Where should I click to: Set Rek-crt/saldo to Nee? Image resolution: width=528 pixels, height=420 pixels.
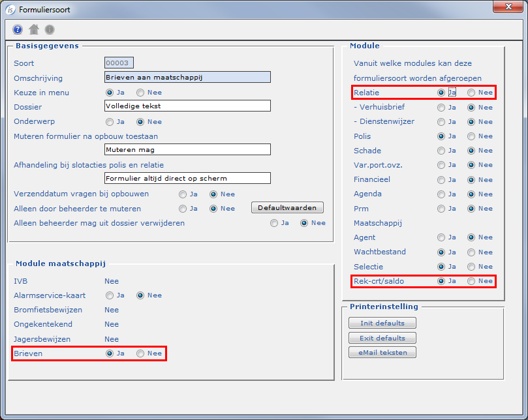(471, 281)
